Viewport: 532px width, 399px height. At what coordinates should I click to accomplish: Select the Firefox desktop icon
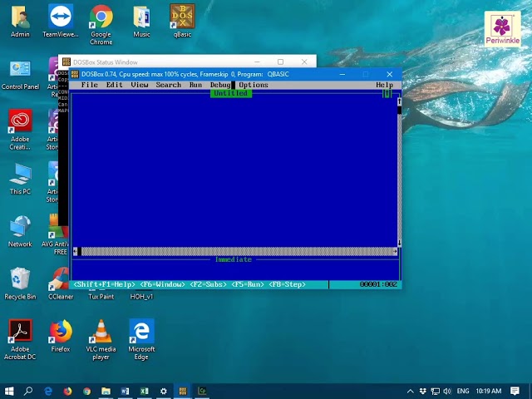point(61,336)
